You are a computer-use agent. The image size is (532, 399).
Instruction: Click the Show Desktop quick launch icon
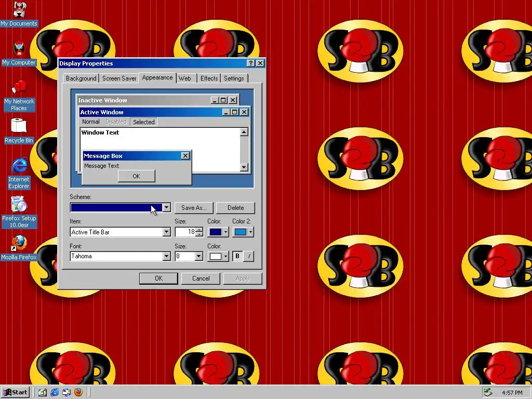(43, 392)
